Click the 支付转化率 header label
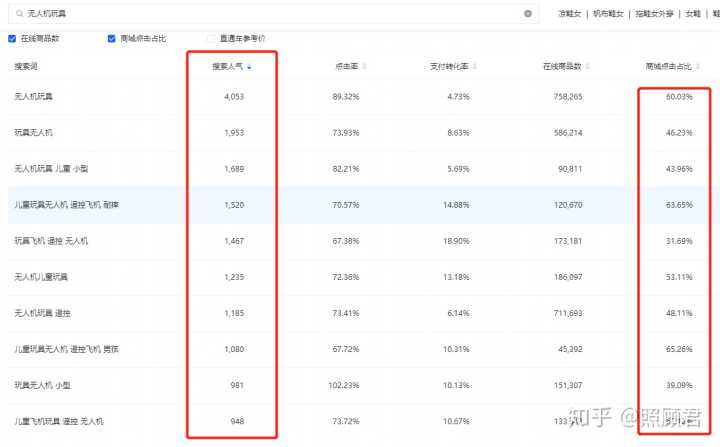The width and height of the screenshot is (720, 447). point(449,67)
